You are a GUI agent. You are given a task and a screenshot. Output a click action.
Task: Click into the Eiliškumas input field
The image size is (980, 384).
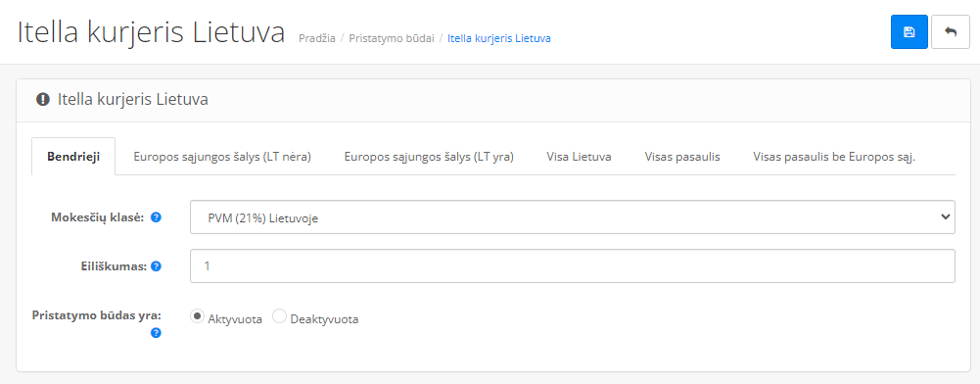click(573, 265)
